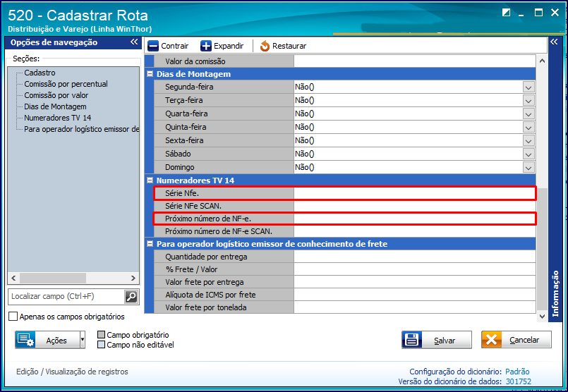Screen dimensions: 568x392
Task: Select Comissão por percentual section
Action: [66, 84]
